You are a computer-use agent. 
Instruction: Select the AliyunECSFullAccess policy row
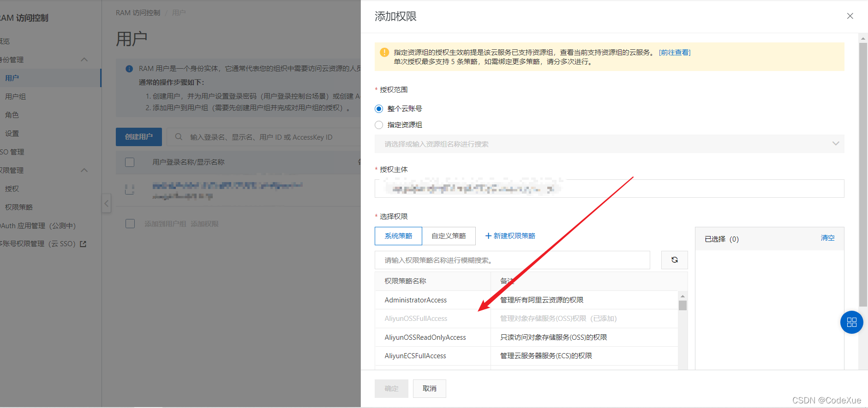point(526,356)
